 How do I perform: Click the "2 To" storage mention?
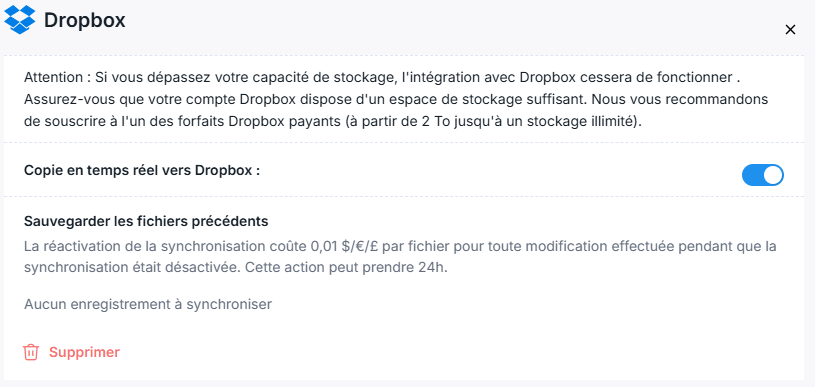[430, 121]
